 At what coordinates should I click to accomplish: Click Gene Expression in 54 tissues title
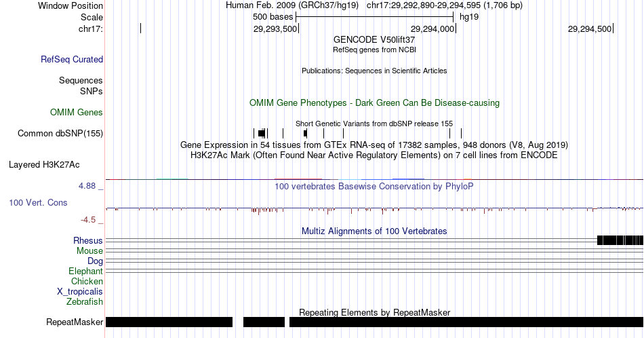pyautogui.click(x=374, y=145)
